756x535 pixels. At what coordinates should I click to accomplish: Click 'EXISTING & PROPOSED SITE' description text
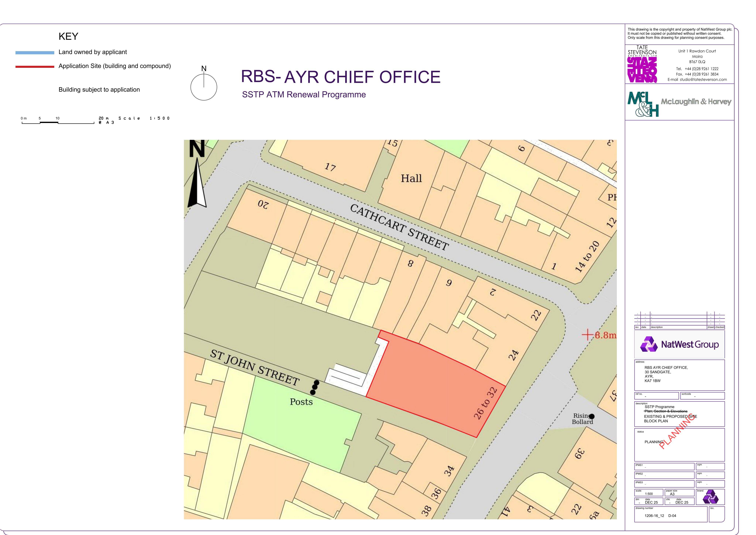tap(670, 416)
